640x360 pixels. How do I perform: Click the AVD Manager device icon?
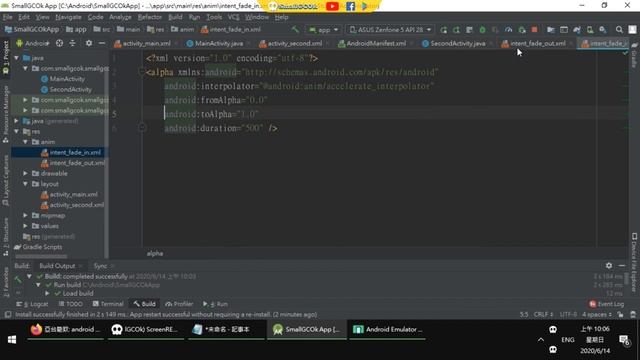590,30
